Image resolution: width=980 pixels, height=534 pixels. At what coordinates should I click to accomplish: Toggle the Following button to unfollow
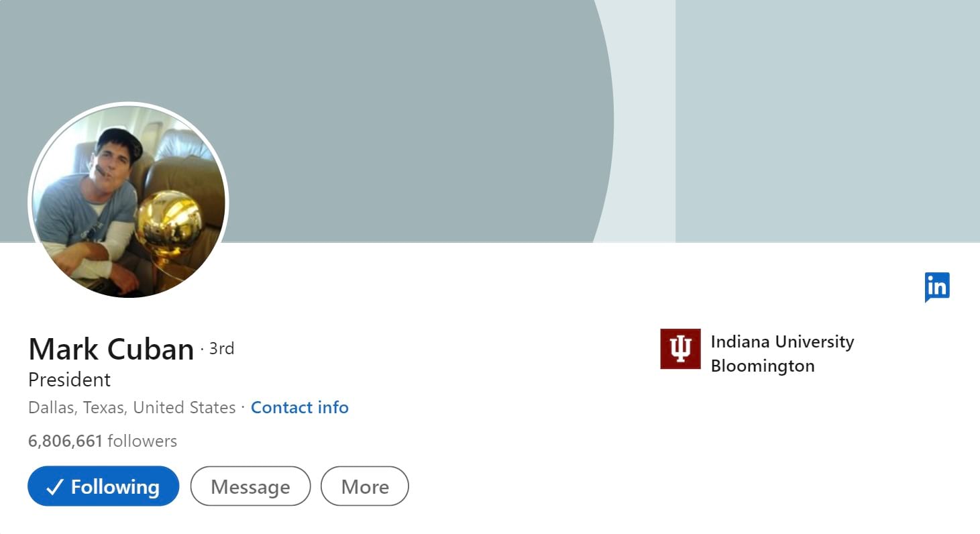pos(103,486)
